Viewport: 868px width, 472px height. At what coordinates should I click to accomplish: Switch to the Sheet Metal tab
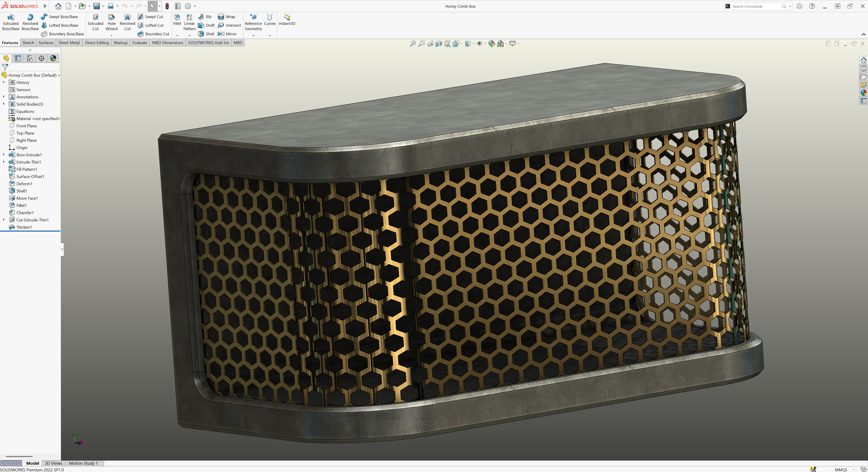tap(69, 43)
